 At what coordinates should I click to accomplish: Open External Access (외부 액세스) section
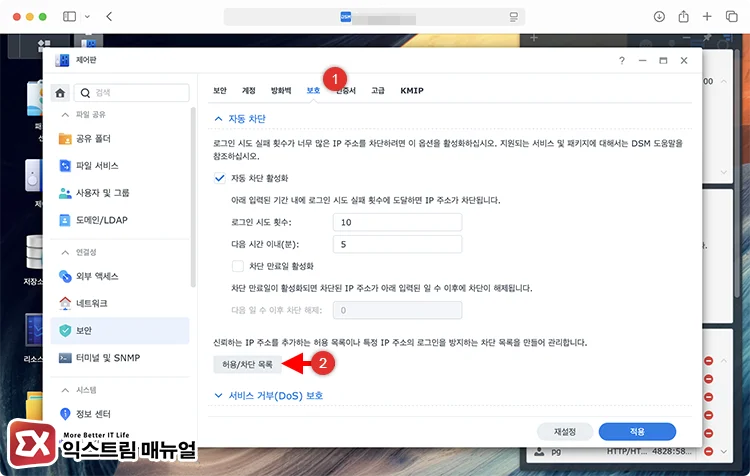point(96,275)
